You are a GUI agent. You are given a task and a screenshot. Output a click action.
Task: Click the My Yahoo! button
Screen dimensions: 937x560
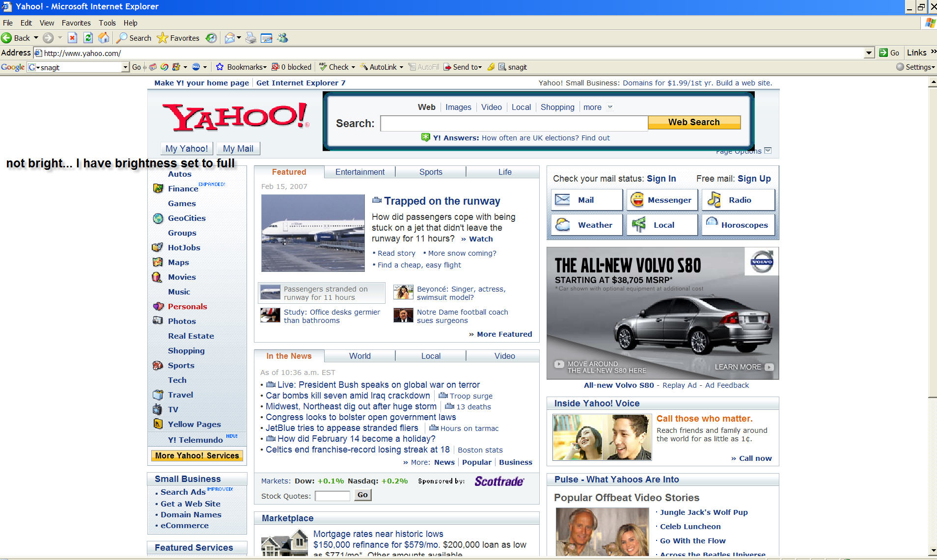click(x=187, y=148)
